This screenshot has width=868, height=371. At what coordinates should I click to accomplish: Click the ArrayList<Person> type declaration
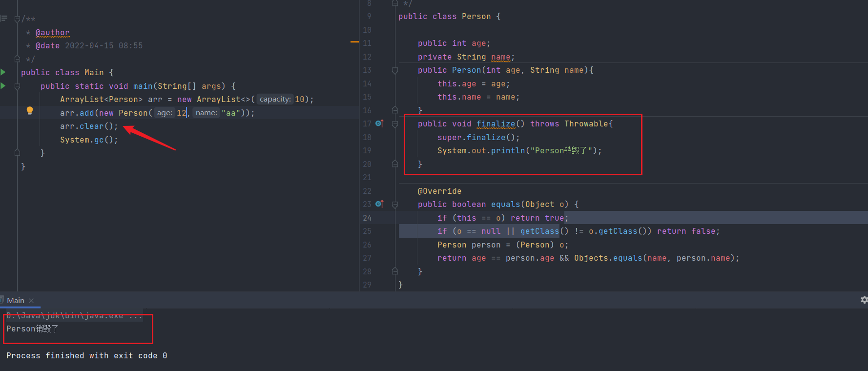coord(102,100)
